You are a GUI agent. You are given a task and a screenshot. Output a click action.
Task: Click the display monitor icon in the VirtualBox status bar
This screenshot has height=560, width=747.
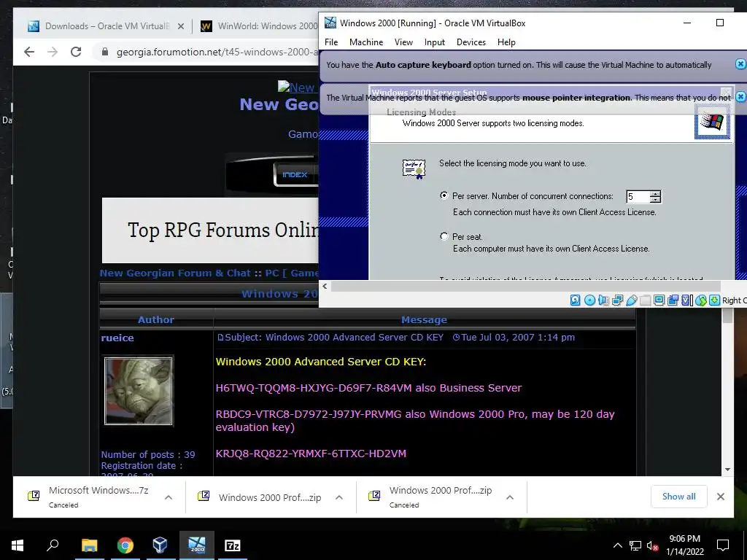tap(659, 300)
